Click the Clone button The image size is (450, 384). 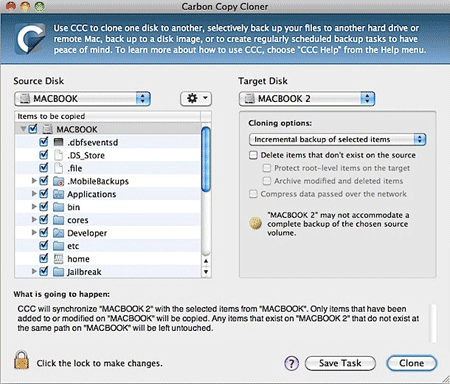pyautogui.click(x=412, y=363)
